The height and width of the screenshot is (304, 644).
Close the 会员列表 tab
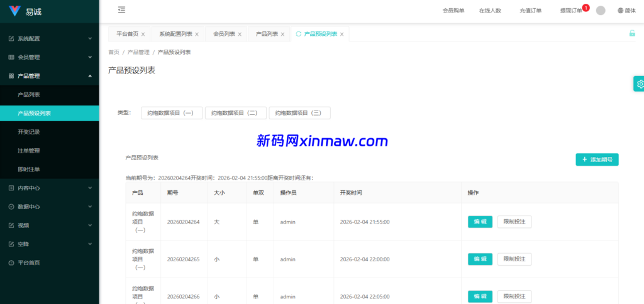(x=240, y=35)
